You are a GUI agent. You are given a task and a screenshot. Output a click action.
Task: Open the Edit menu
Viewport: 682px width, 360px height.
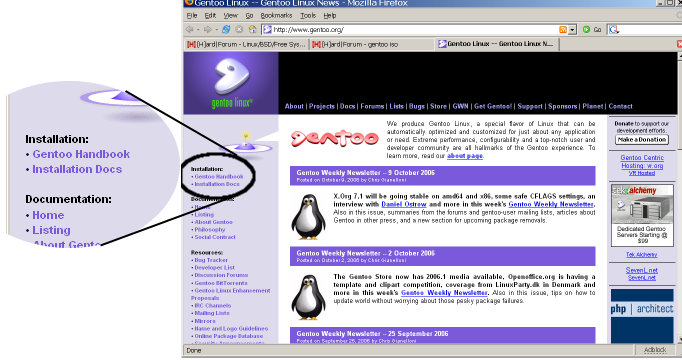click(210, 15)
